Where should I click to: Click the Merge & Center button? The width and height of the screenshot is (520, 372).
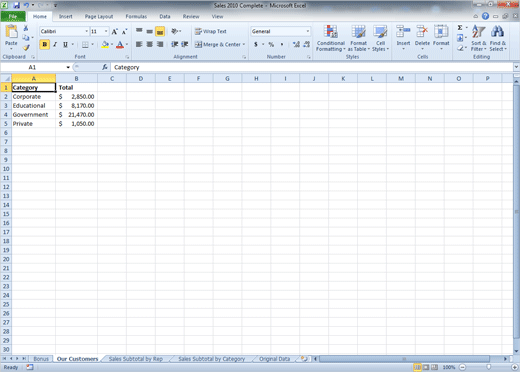[218, 44]
